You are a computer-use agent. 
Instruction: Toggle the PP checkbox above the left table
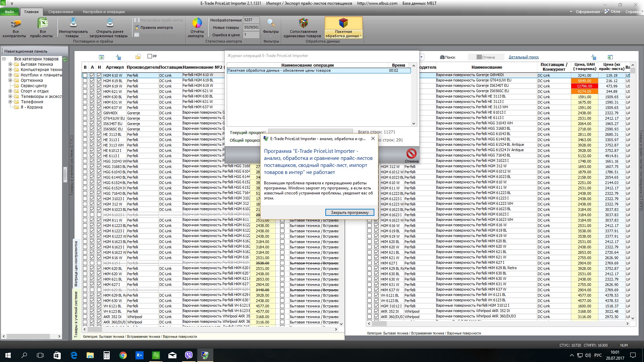pyautogui.click(x=150, y=56)
